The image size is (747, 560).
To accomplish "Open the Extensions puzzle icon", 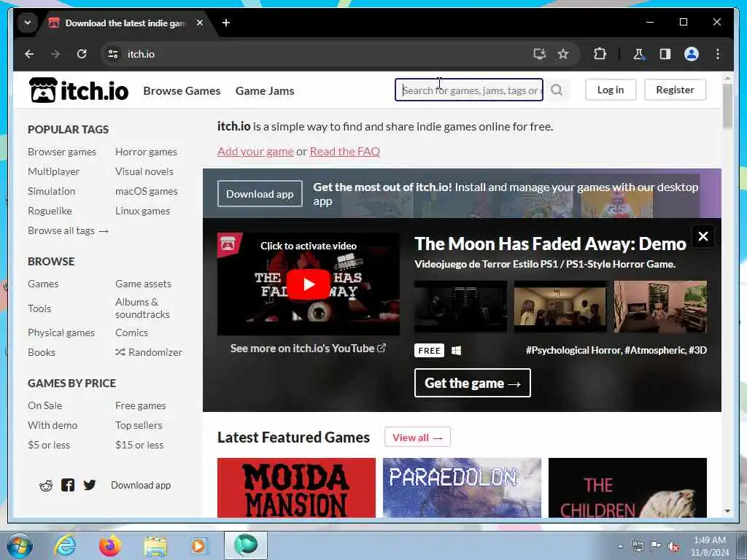I will [x=600, y=54].
